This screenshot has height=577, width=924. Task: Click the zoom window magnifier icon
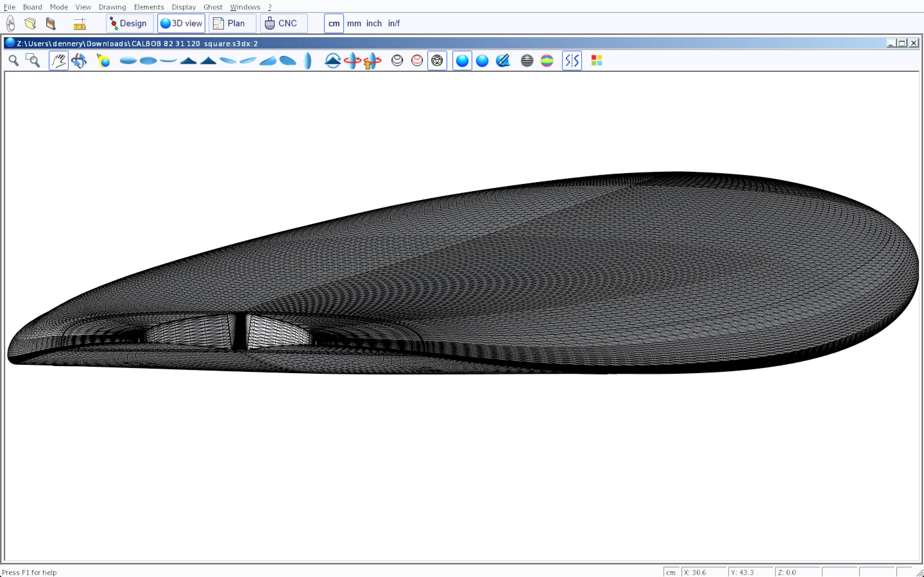[33, 61]
